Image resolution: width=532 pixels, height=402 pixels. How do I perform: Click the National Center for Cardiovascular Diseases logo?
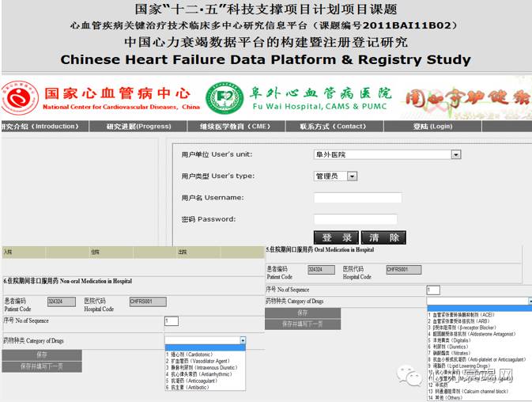coord(20,98)
